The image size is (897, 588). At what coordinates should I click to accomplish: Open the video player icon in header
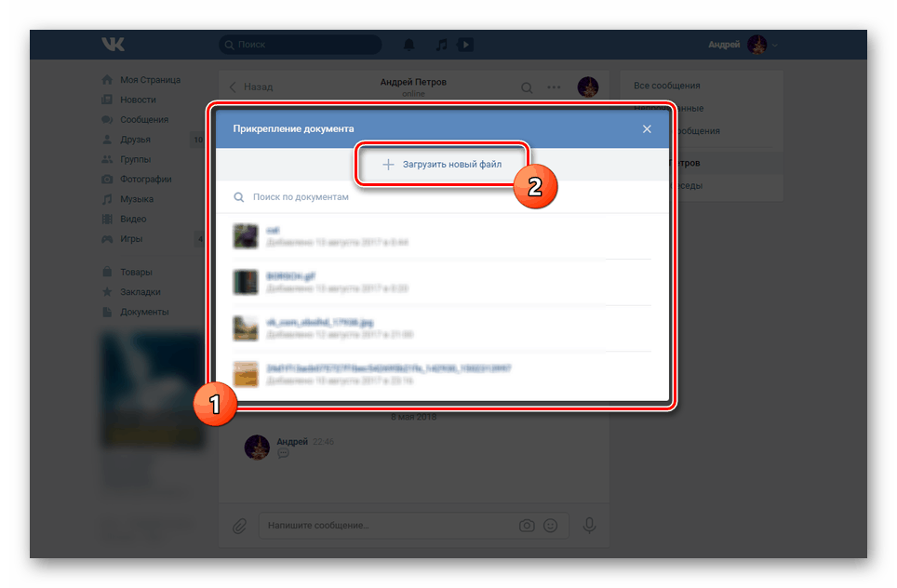(465, 45)
